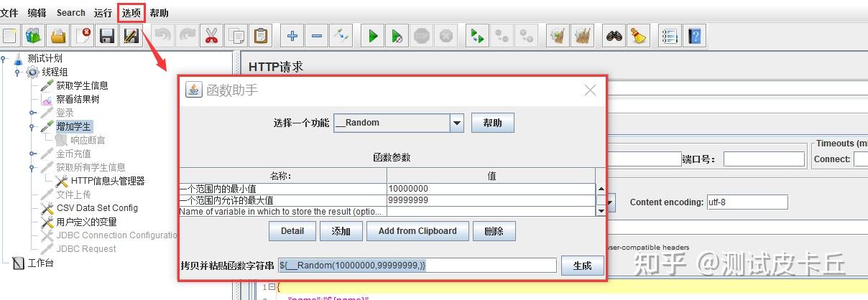
Task: Click the 添加 button
Action: click(341, 231)
